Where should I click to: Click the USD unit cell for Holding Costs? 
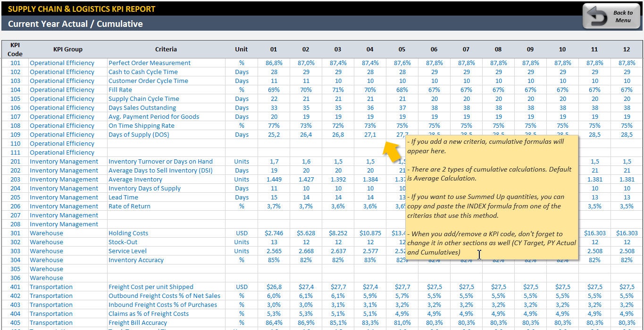241,233
